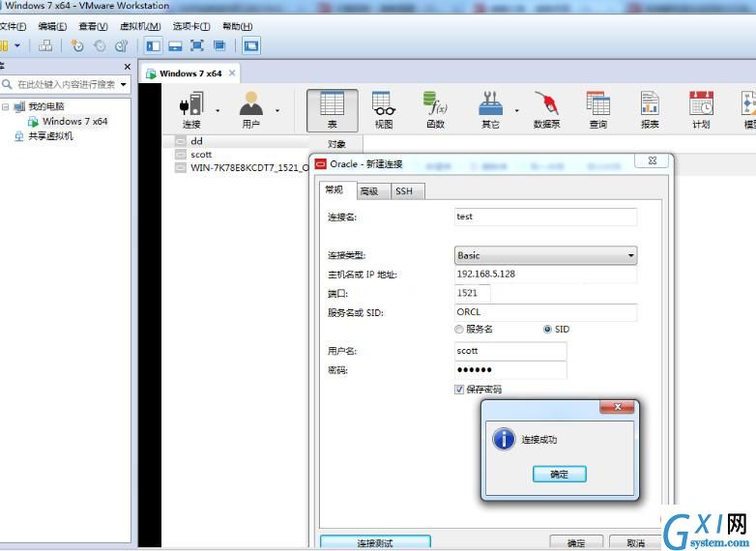Take a VMware snapshot icon

point(77,45)
